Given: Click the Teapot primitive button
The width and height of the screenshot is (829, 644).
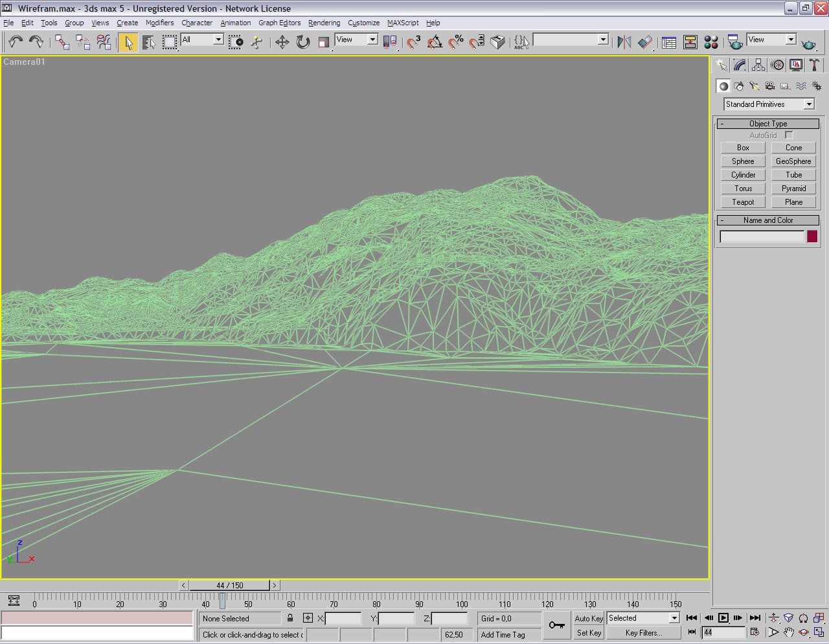Looking at the screenshot, I should [x=743, y=202].
